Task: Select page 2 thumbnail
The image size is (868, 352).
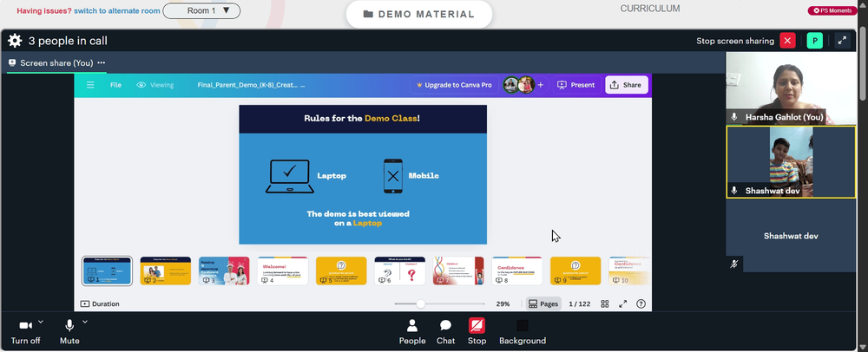Action: click(x=166, y=271)
